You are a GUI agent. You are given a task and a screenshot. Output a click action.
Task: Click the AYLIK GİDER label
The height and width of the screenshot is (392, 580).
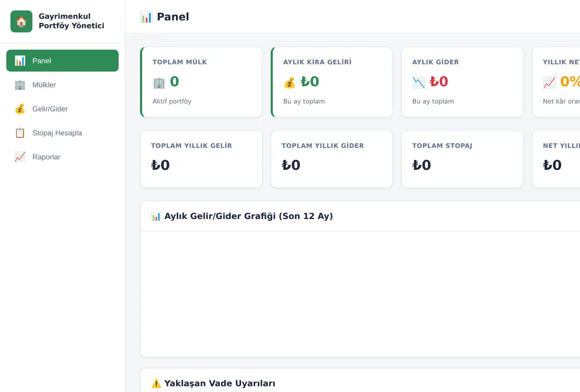[x=435, y=62]
